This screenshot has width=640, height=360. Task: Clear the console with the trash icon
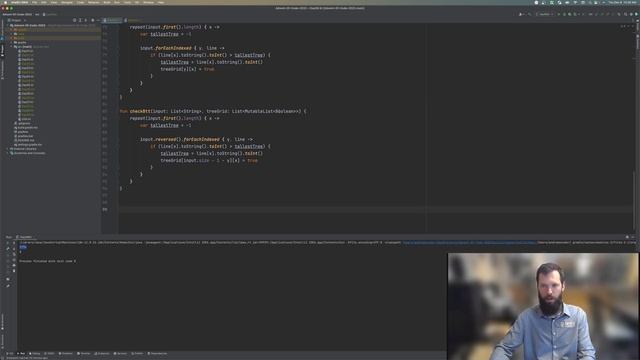tap(14, 271)
